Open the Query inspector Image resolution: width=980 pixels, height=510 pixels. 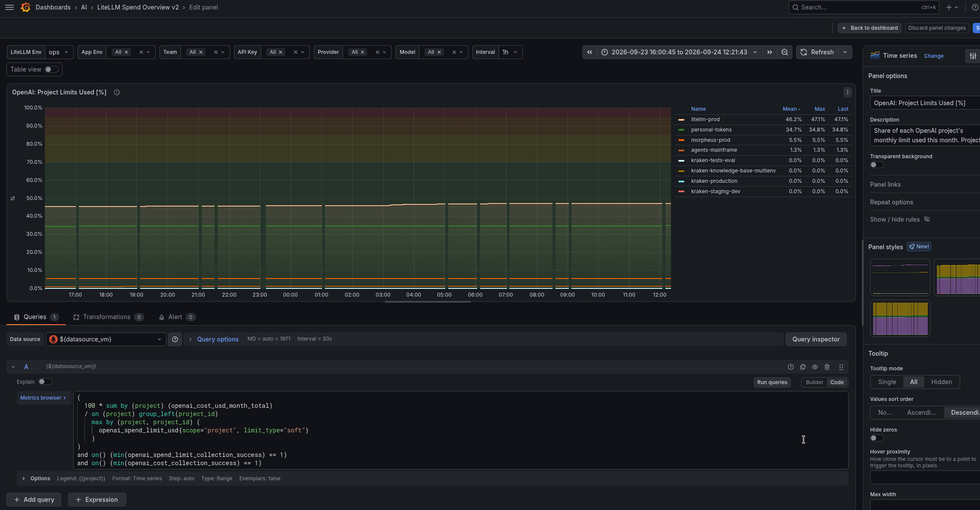(x=816, y=339)
